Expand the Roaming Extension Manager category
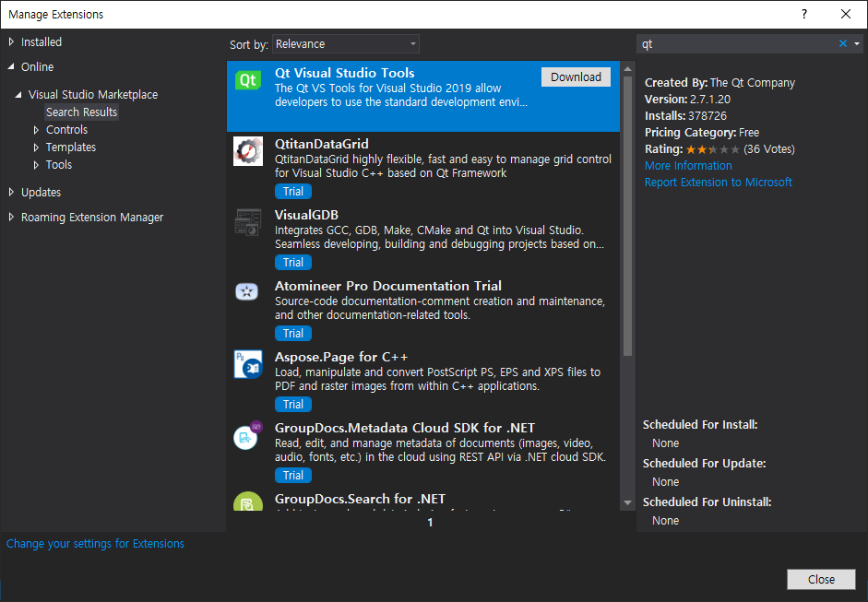This screenshot has height=602, width=868. click(x=11, y=217)
